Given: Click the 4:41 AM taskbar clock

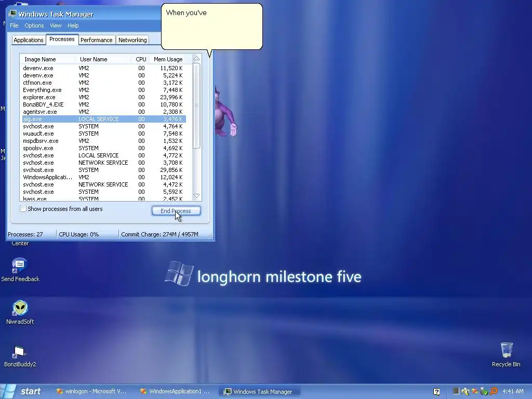Looking at the screenshot, I should point(513,391).
